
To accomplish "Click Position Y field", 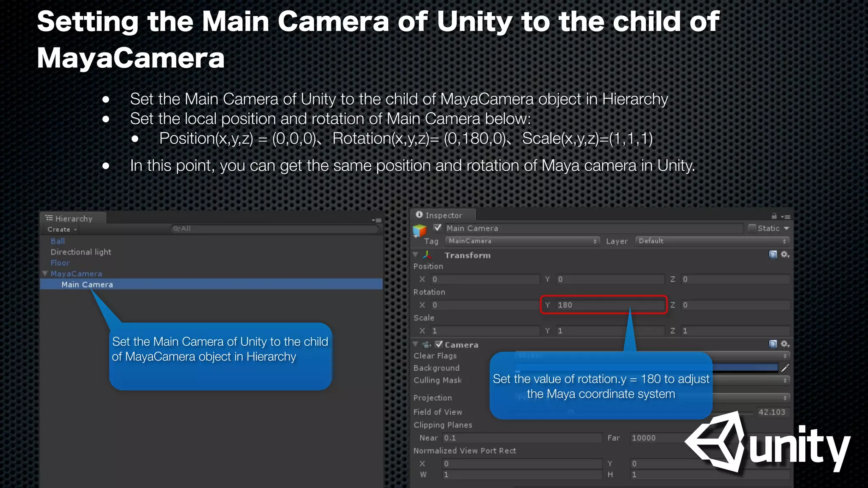I will 610,279.
